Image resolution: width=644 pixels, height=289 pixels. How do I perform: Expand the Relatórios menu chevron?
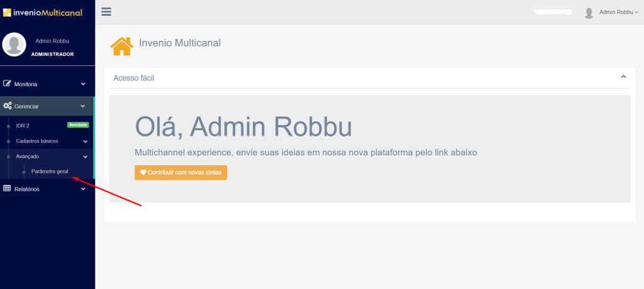click(83, 189)
